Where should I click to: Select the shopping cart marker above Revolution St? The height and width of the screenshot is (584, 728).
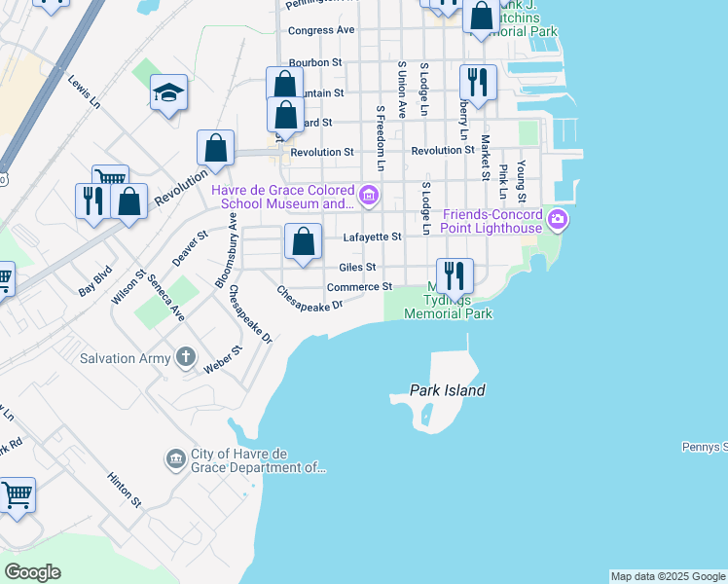(110, 179)
